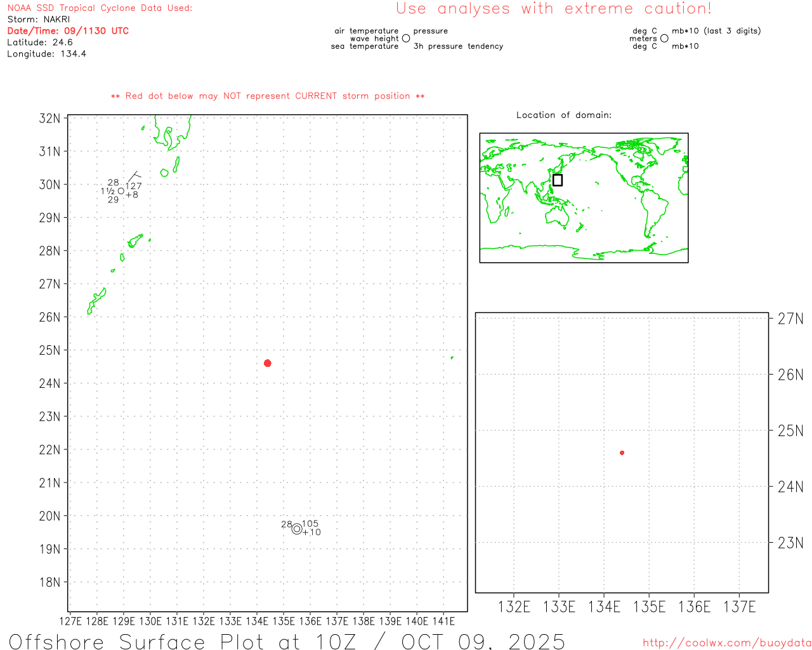Click 'Location of domain:' label

pos(564,115)
